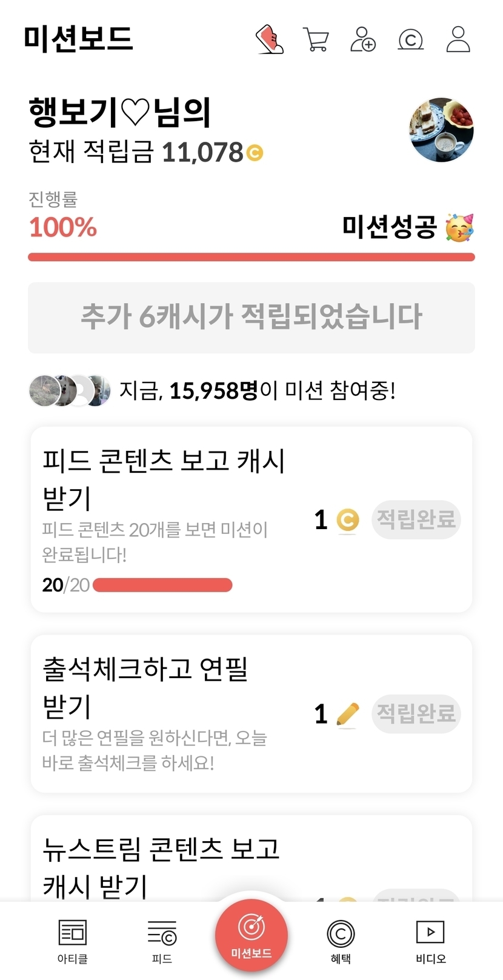Tap the 추가 6캐시가 적립되었습니다 banner
The width and height of the screenshot is (503, 980).
pos(252,317)
